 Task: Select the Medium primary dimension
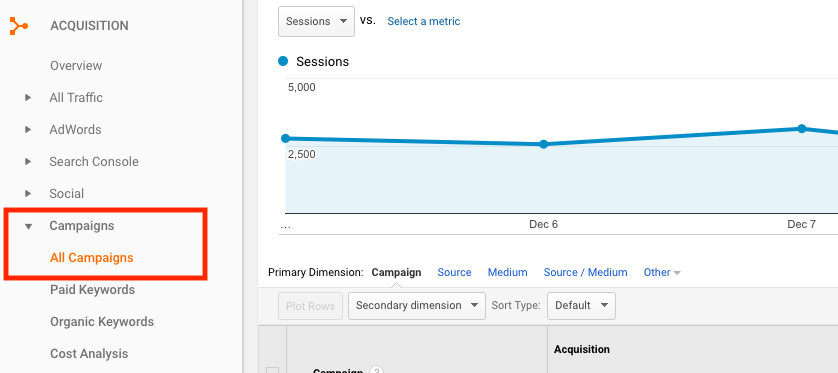[x=508, y=273]
